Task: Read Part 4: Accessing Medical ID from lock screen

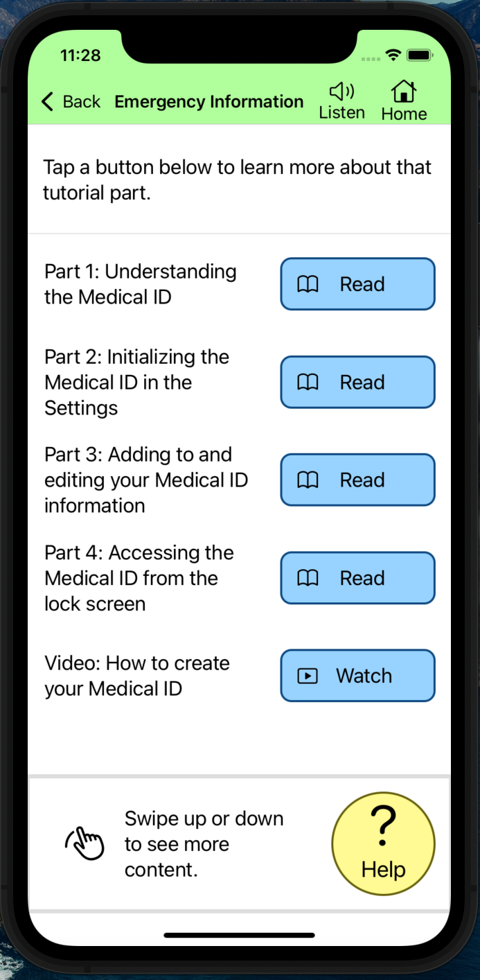Action: point(357,577)
